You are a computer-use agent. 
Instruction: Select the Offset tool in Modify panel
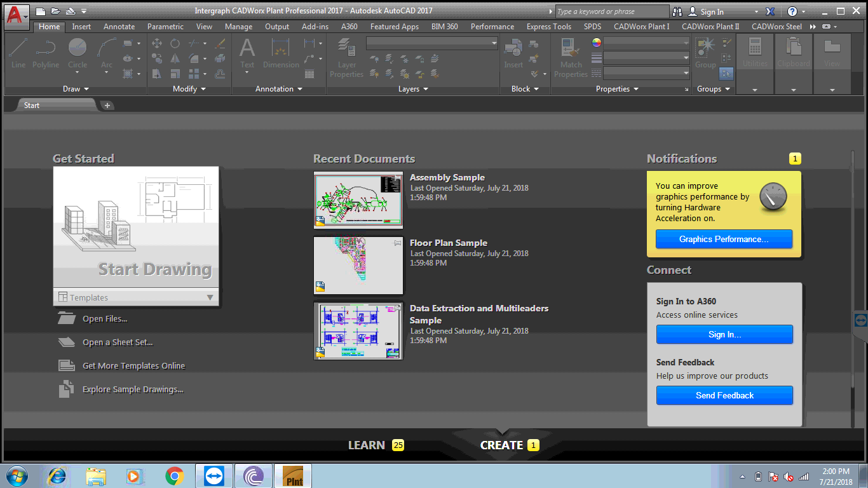click(x=220, y=74)
